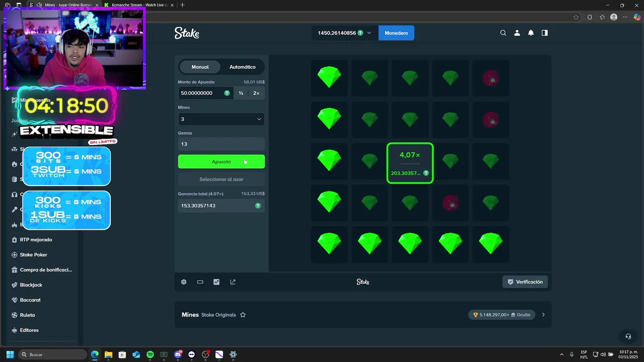Click the Gemas field showing 13
Screen dimensions: 644x362
pyautogui.click(x=221, y=144)
